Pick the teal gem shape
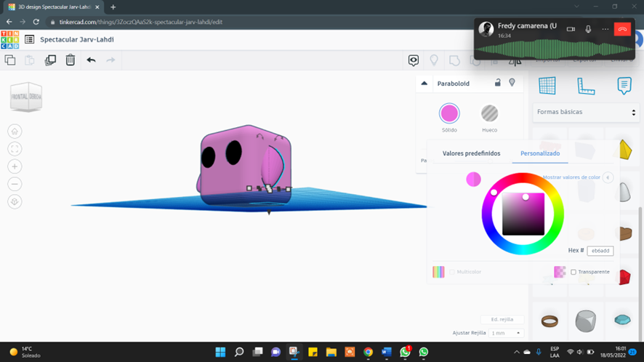The width and height of the screenshot is (644, 362). click(622, 320)
